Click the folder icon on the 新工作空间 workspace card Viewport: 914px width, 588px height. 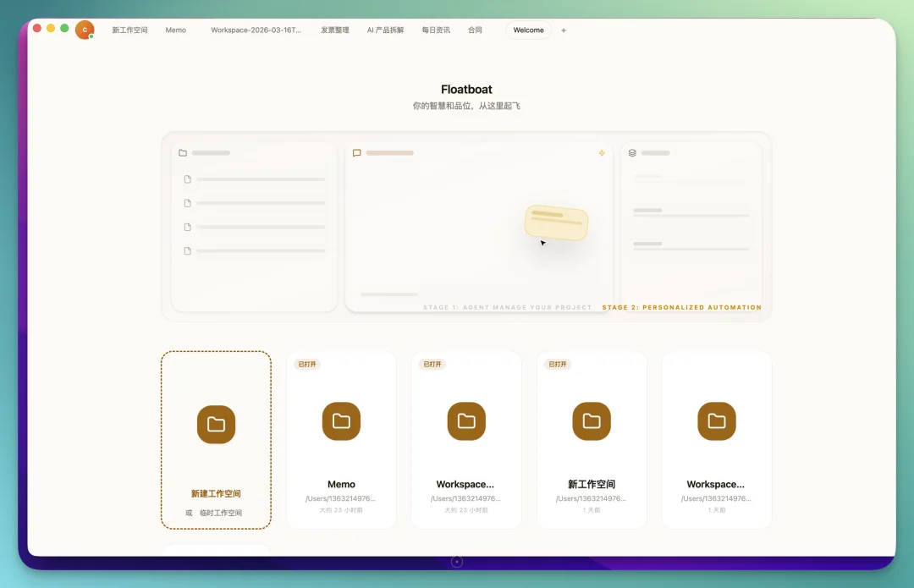click(592, 421)
